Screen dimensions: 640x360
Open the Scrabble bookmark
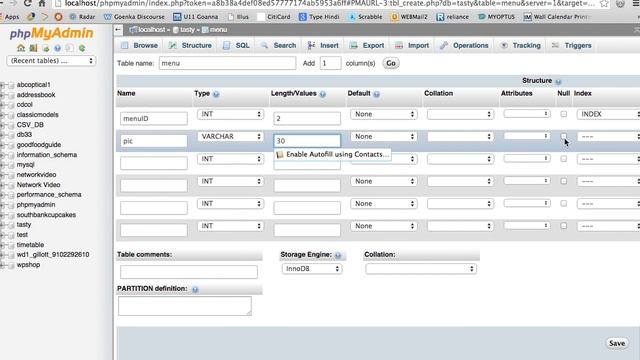click(x=365, y=17)
